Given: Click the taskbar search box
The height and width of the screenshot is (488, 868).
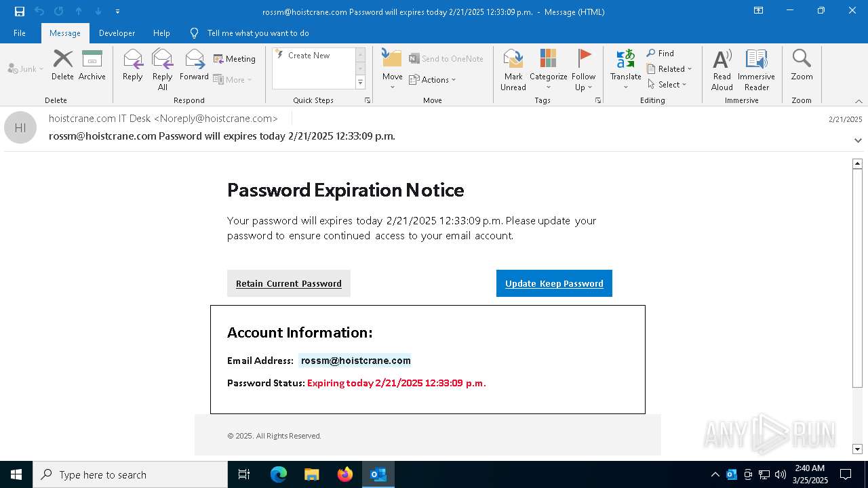Looking at the screenshot, I should coord(130,474).
